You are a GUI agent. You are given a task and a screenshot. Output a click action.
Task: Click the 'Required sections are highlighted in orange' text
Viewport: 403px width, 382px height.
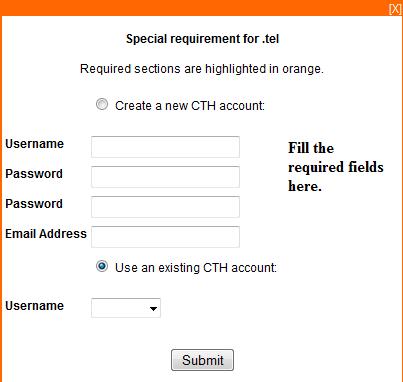coord(202,69)
